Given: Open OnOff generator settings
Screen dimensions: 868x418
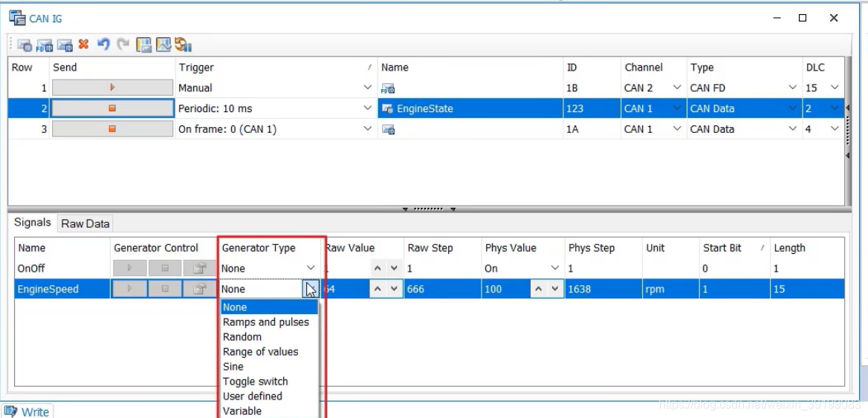Looking at the screenshot, I should (199, 268).
